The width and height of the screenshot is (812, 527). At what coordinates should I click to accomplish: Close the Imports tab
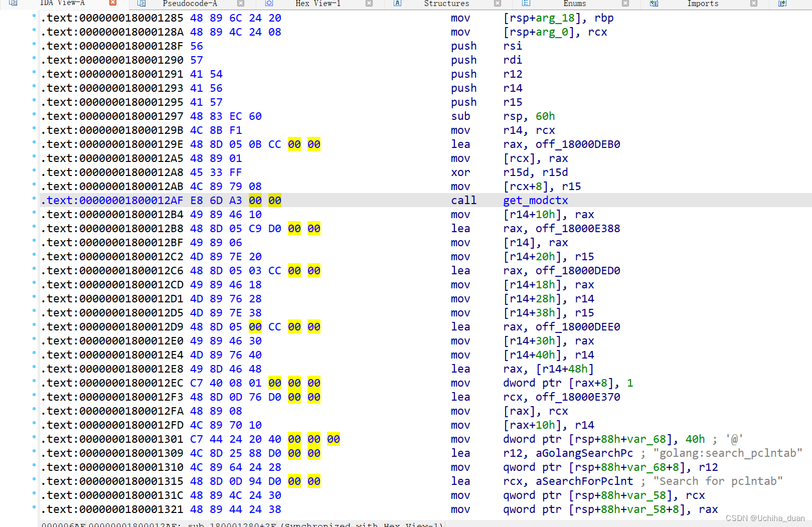[x=753, y=4]
